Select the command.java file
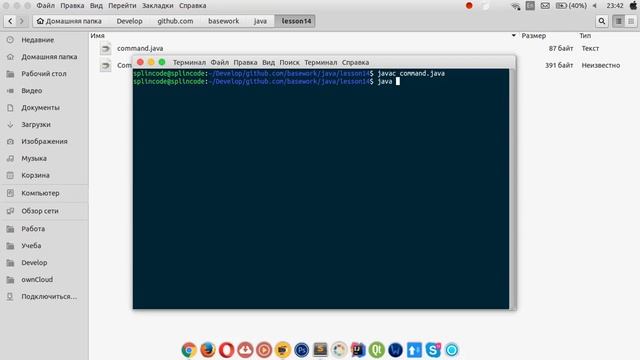640x360 pixels. pyautogui.click(x=140, y=48)
